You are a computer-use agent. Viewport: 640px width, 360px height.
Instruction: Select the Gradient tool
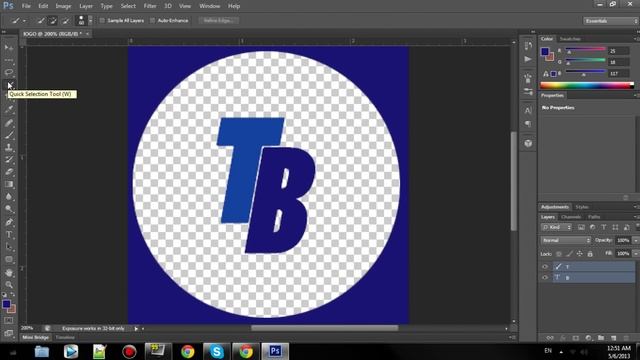pos(9,184)
